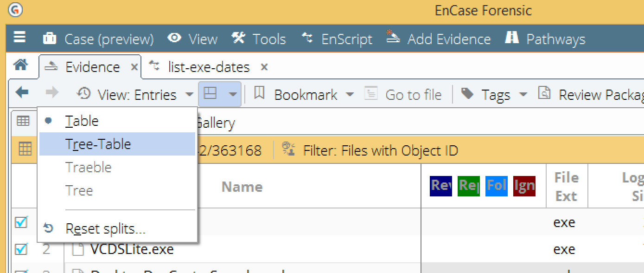Open the View menu
644x273 pixels.
(x=192, y=39)
